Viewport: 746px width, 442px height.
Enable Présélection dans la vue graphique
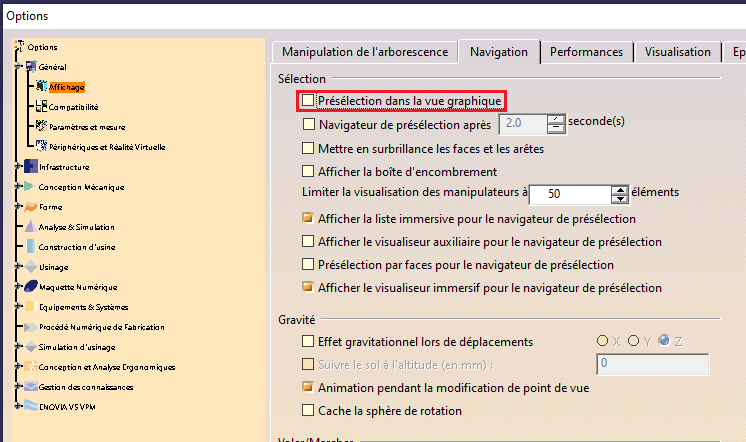308,101
